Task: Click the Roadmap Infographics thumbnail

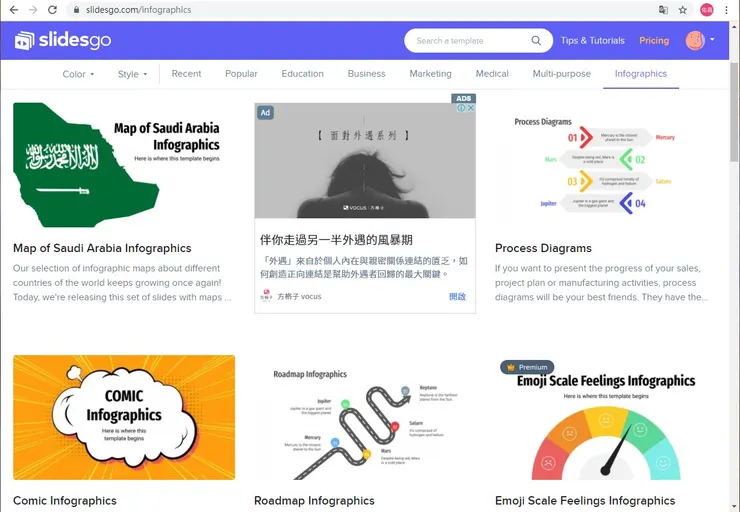Action: [365, 417]
